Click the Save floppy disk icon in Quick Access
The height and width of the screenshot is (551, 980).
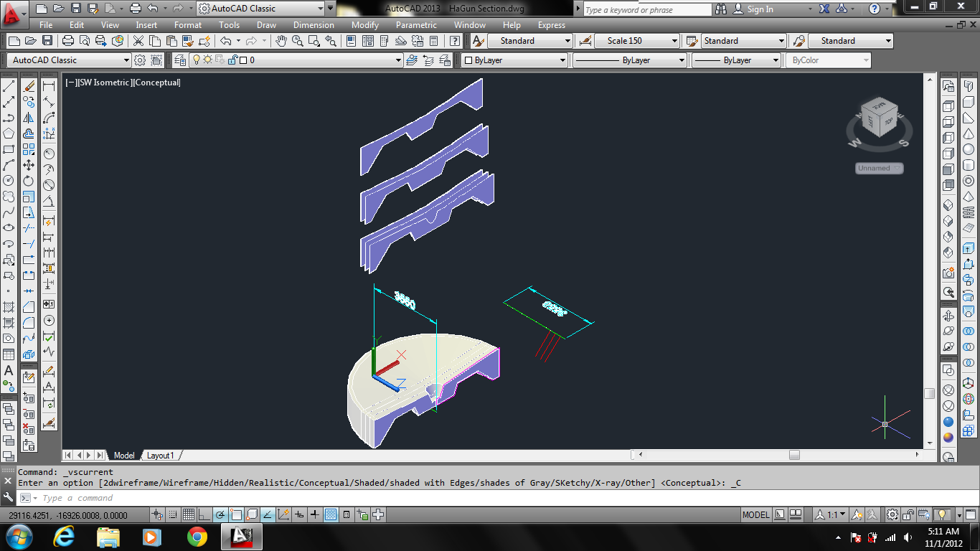(75, 9)
